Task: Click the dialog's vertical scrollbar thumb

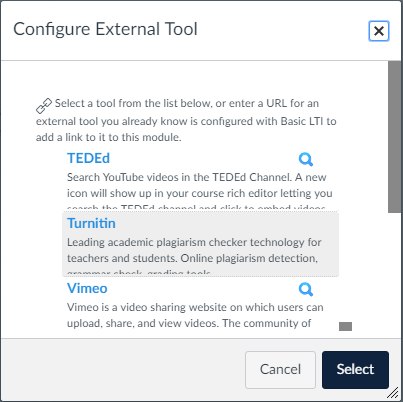Action: (395, 137)
